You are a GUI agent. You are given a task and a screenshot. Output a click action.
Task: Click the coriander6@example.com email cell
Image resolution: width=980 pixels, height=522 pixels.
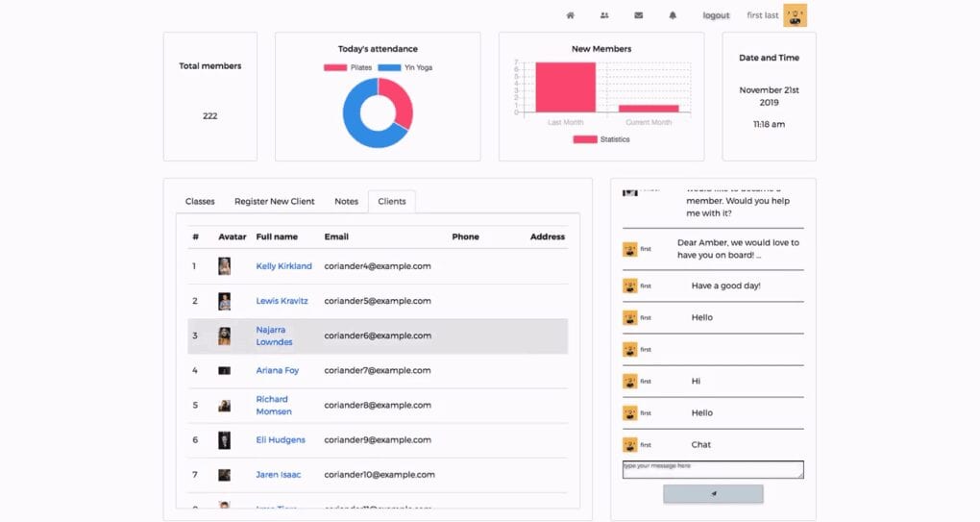(378, 336)
